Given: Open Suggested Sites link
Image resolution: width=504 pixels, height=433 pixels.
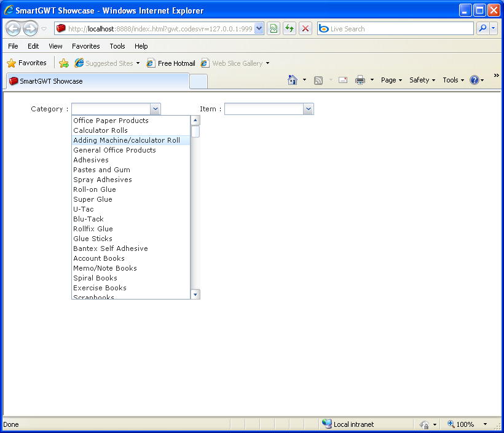Looking at the screenshot, I should (x=107, y=63).
